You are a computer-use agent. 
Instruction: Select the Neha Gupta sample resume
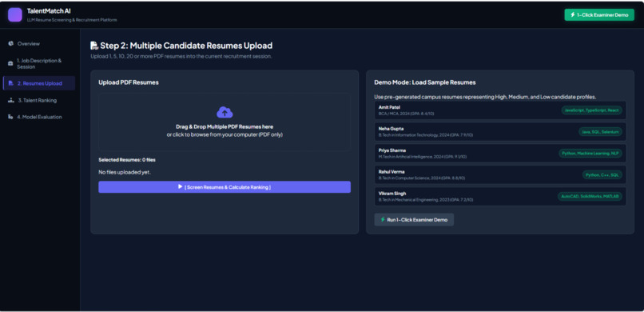pos(500,131)
